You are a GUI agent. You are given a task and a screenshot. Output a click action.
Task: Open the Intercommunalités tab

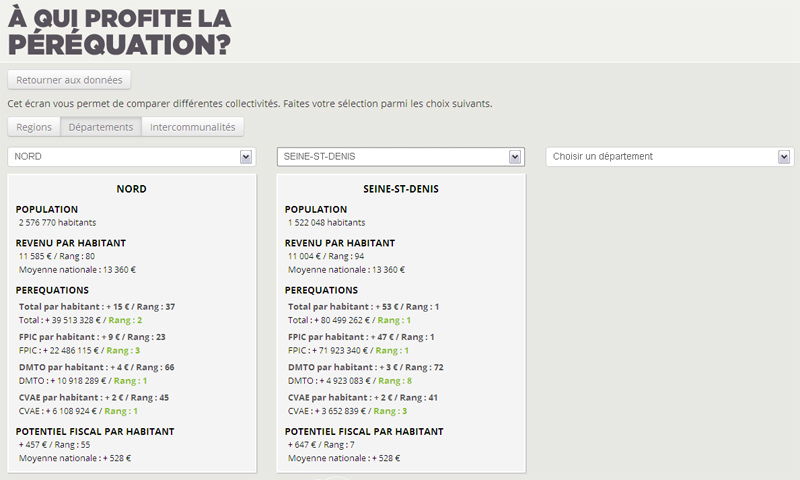point(192,127)
